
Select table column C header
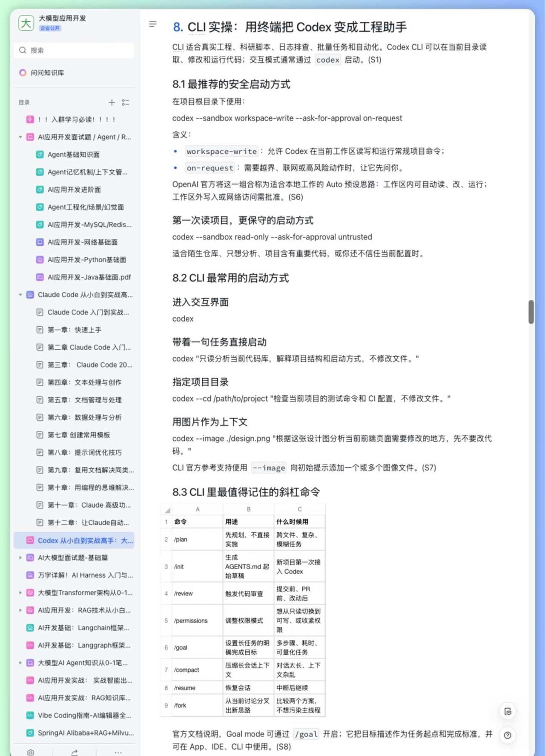click(x=300, y=509)
